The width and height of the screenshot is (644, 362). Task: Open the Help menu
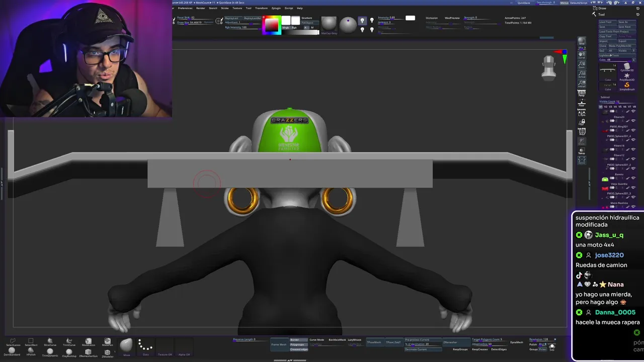point(300,8)
